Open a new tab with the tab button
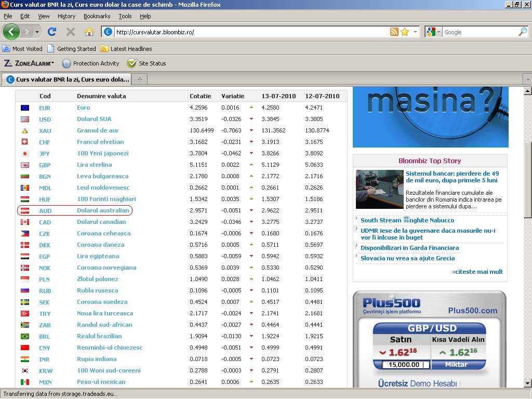532x399 pixels. [x=139, y=79]
